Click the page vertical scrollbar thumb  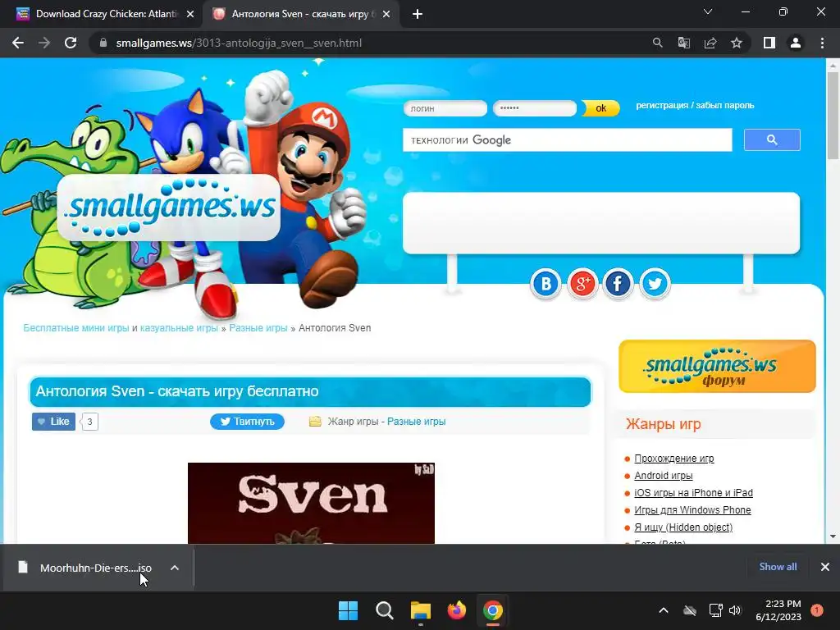[833, 115]
